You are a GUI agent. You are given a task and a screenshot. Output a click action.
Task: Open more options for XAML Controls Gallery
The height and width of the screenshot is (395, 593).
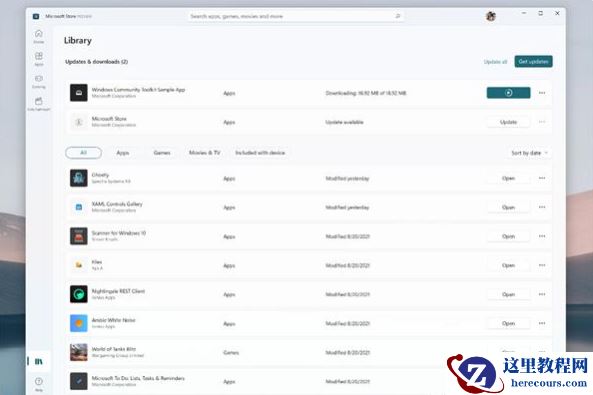coord(542,207)
